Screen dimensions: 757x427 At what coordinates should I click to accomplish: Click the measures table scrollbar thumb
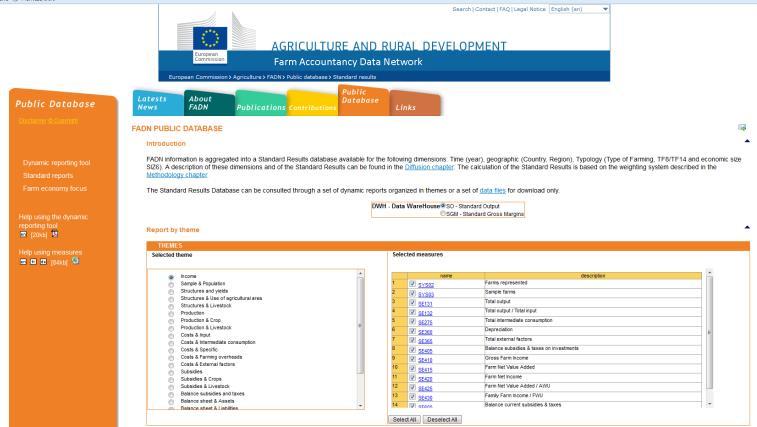coord(710,332)
